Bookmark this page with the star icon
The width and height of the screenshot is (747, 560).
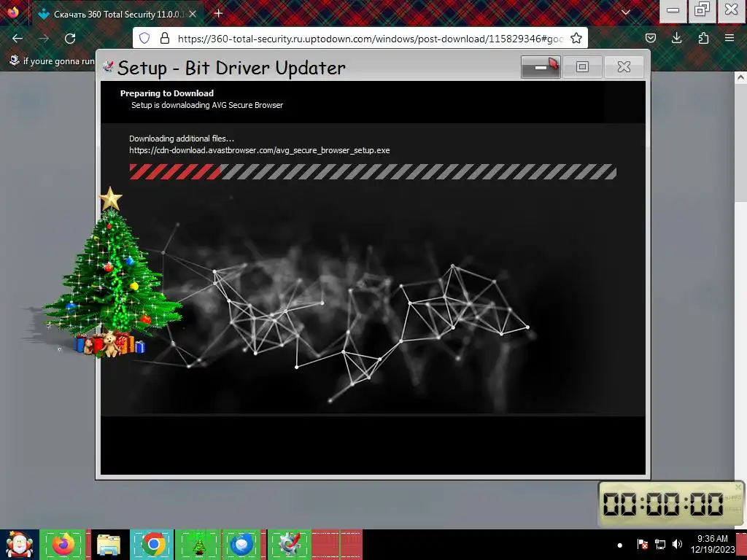point(576,38)
